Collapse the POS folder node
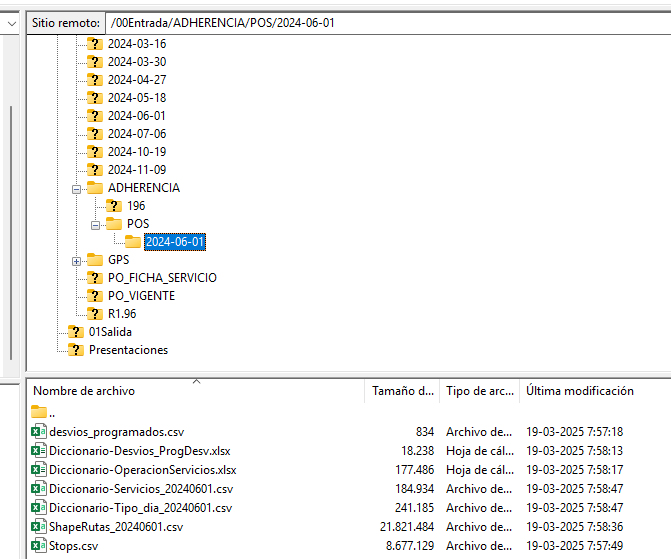This screenshot has height=559, width=671. [x=96, y=224]
